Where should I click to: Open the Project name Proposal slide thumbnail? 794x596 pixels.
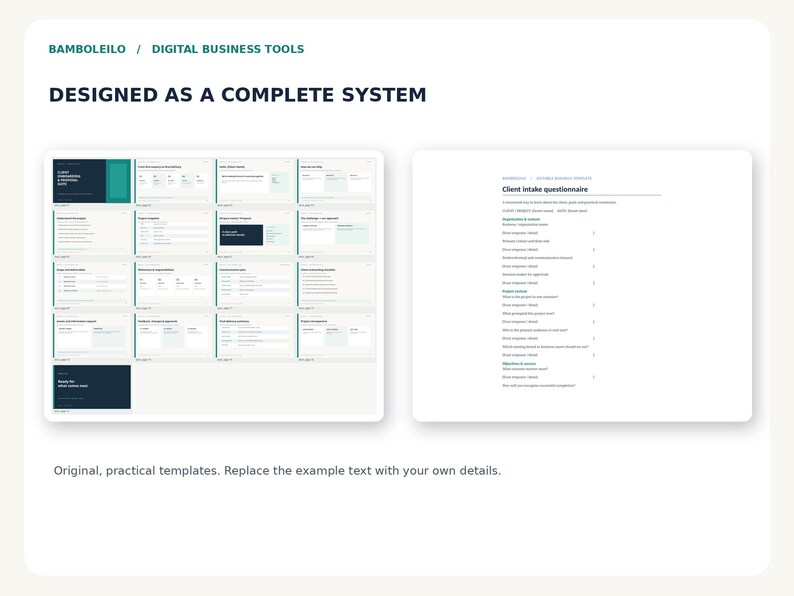tap(255, 233)
